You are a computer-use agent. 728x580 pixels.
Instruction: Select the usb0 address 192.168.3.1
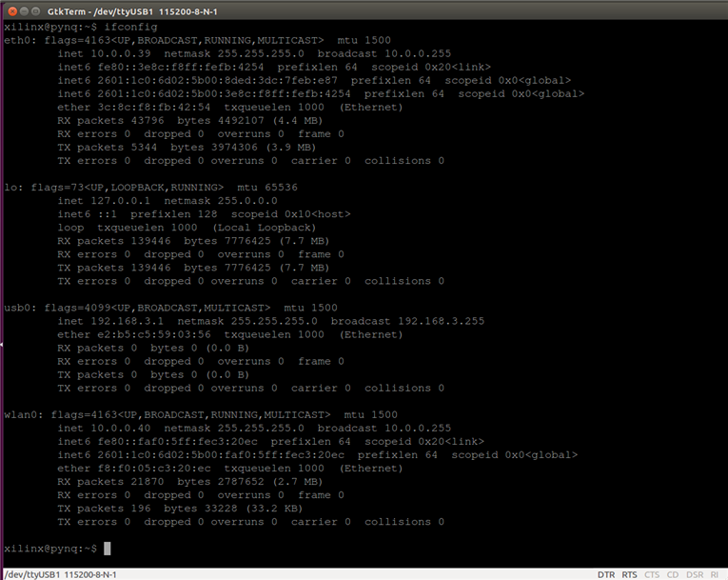(128, 322)
